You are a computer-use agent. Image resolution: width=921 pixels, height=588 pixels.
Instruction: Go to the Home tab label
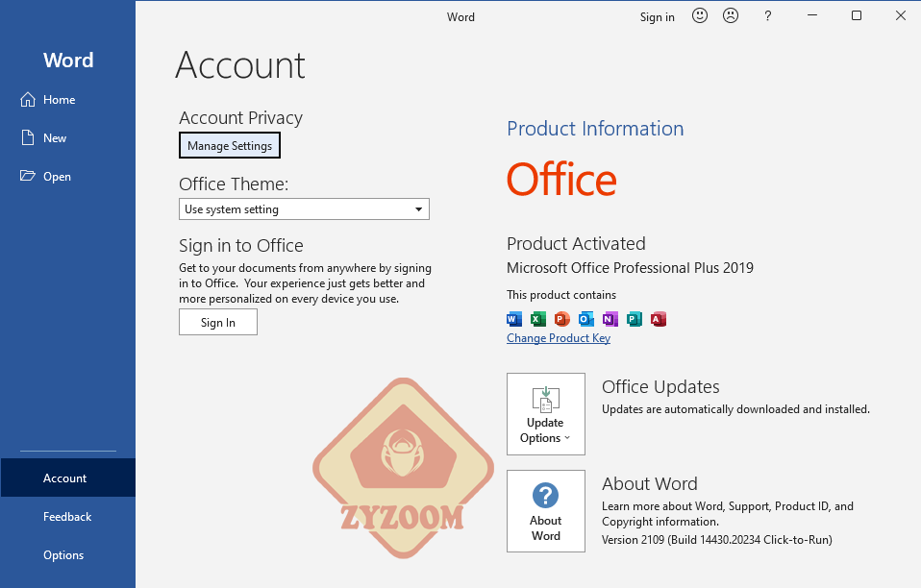pyautogui.click(x=60, y=100)
